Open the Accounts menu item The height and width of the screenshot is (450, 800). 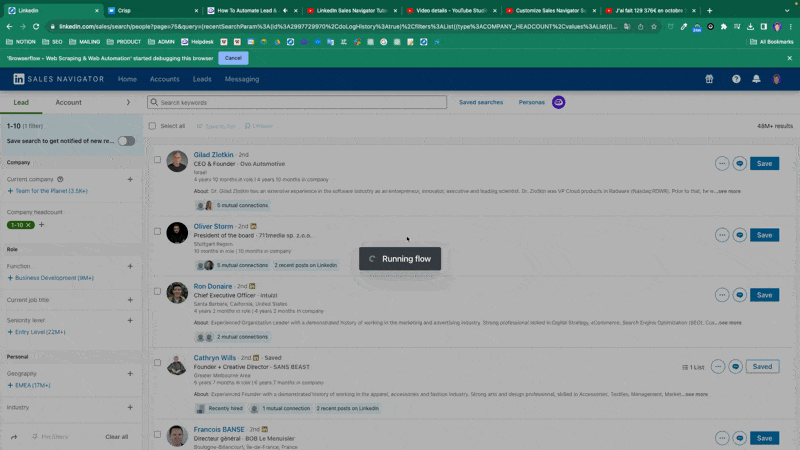click(x=164, y=79)
